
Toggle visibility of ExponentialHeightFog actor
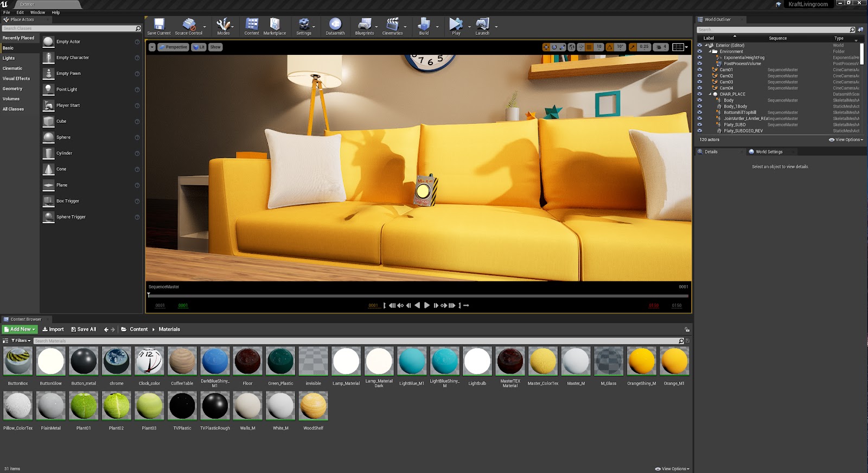(x=699, y=58)
